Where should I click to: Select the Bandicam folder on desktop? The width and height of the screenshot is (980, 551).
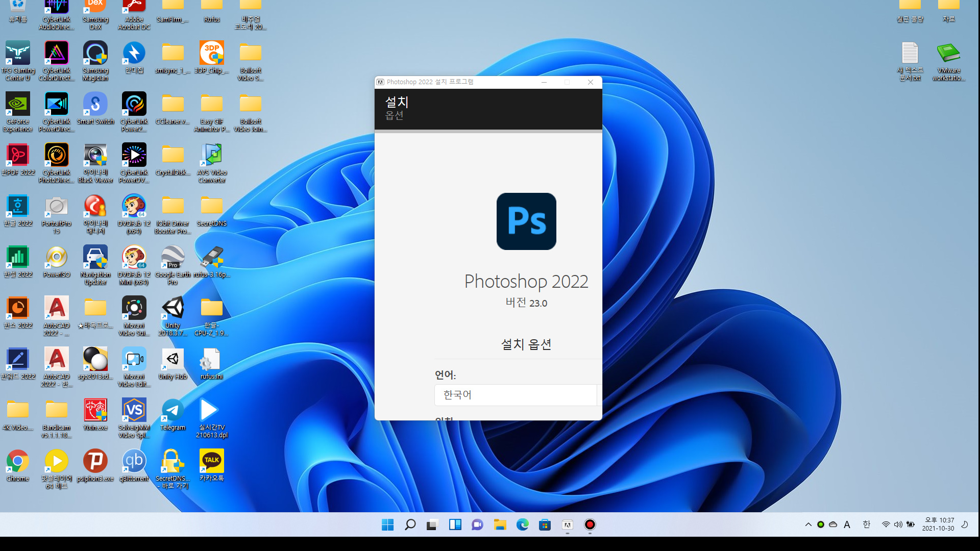[x=57, y=418]
